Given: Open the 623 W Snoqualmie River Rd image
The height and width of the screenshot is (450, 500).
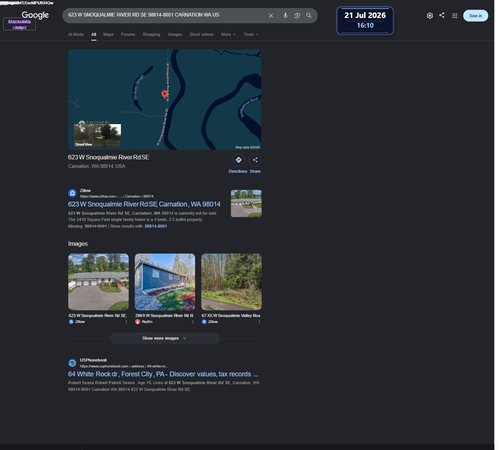Looking at the screenshot, I should [x=98, y=282].
